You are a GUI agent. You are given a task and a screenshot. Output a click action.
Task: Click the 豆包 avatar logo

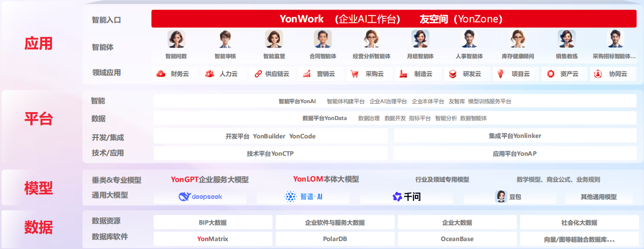pyautogui.click(x=501, y=196)
